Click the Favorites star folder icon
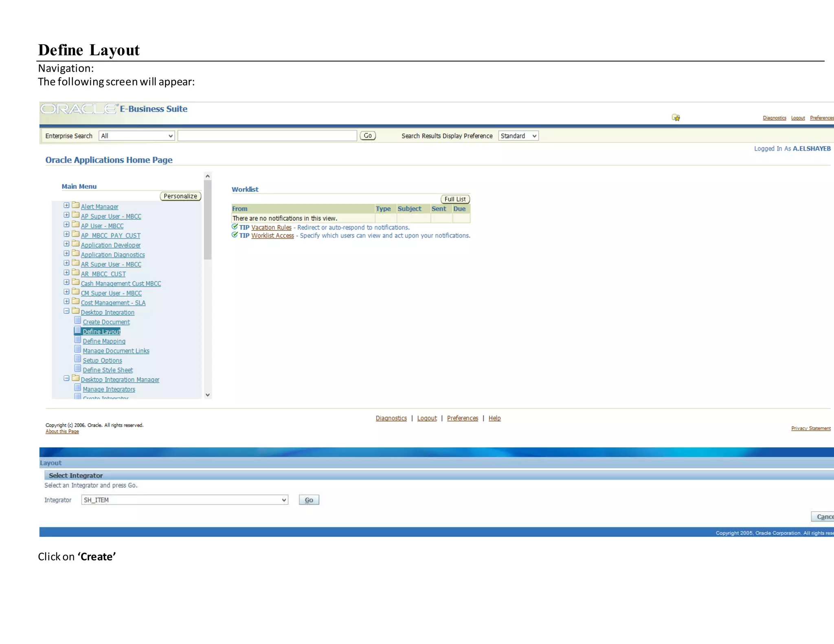Image resolution: width=834 pixels, height=644 pixels. [x=676, y=118]
